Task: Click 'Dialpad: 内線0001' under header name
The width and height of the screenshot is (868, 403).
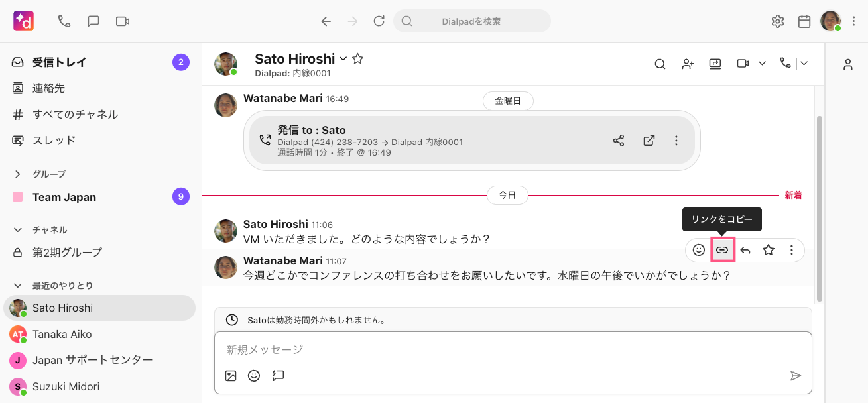Action: click(x=292, y=74)
